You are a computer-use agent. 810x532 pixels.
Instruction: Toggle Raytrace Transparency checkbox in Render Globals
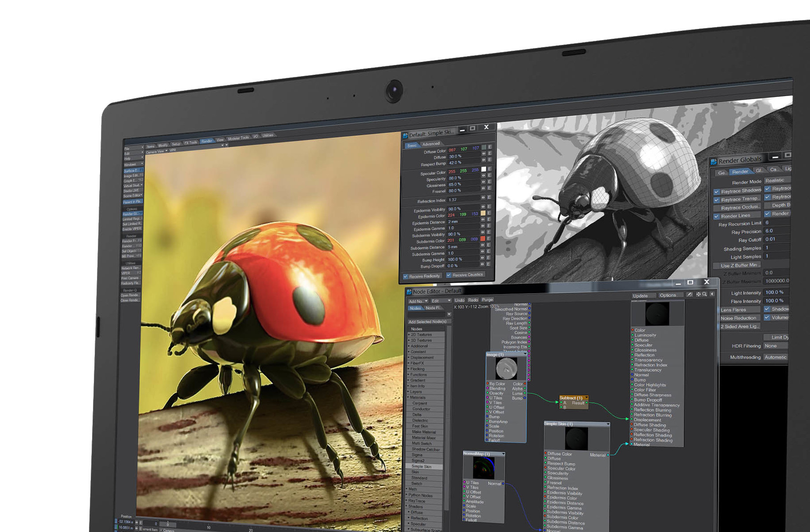[x=717, y=200]
